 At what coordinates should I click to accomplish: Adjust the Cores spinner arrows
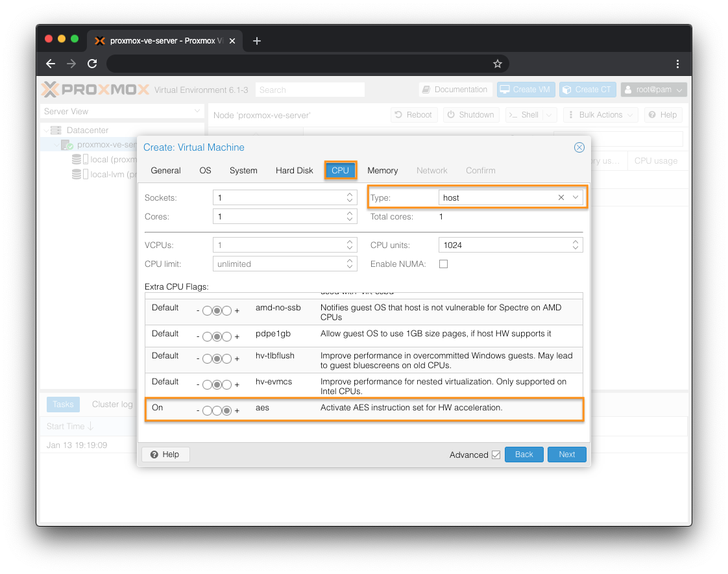(350, 217)
